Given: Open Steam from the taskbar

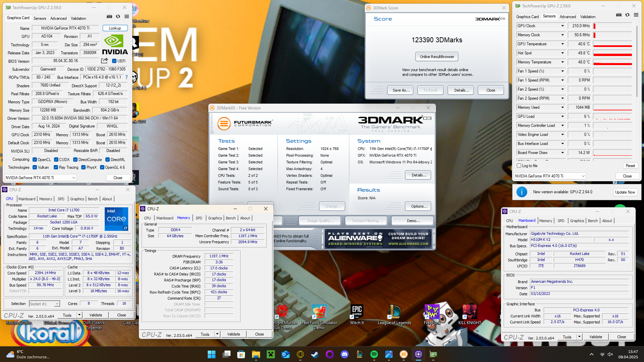Looking at the screenshot, I should (x=315, y=354).
